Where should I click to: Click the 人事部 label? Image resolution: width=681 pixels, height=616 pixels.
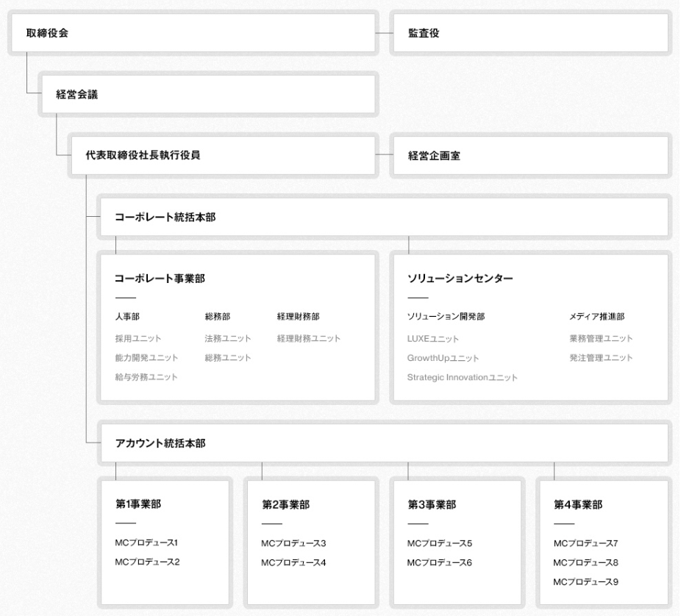click(x=128, y=317)
